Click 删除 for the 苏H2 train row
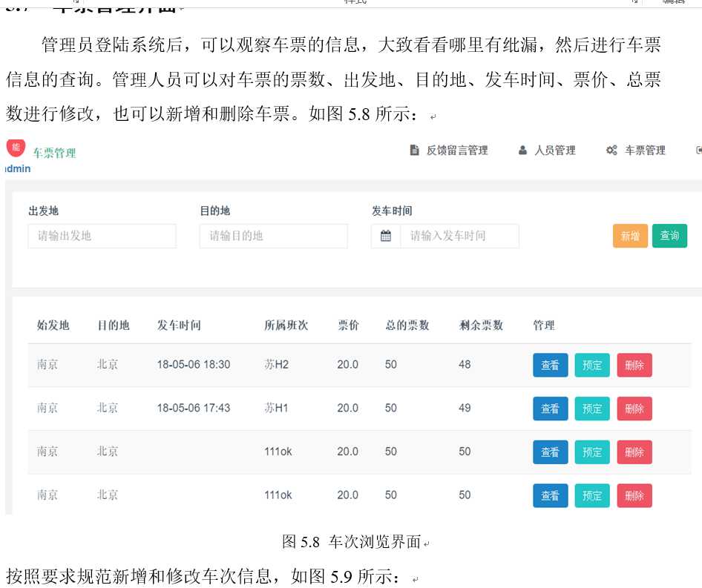 [634, 366]
